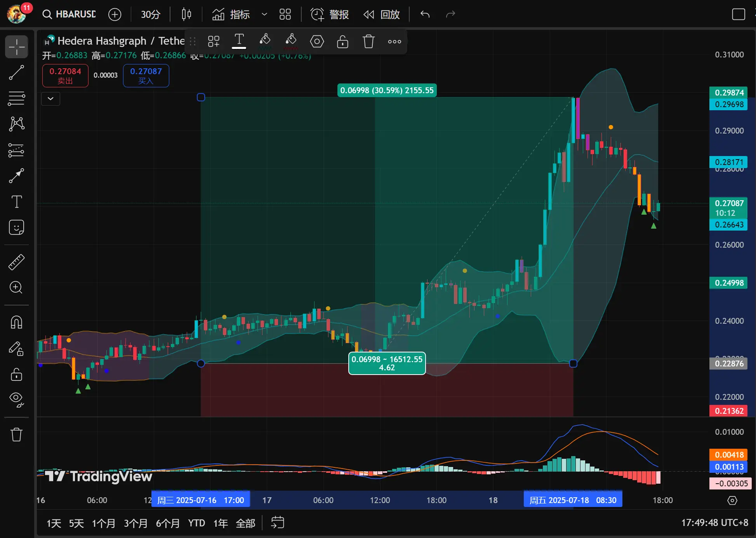The image size is (756, 538).
Task: Undo last action arrow
Action: point(425,14)
